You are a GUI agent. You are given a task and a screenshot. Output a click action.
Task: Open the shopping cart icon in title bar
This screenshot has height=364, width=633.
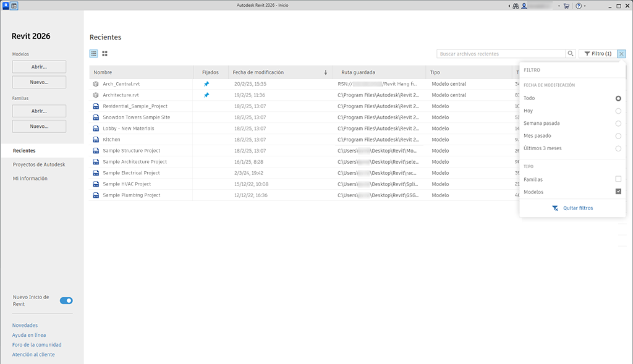tap(566, 6)
